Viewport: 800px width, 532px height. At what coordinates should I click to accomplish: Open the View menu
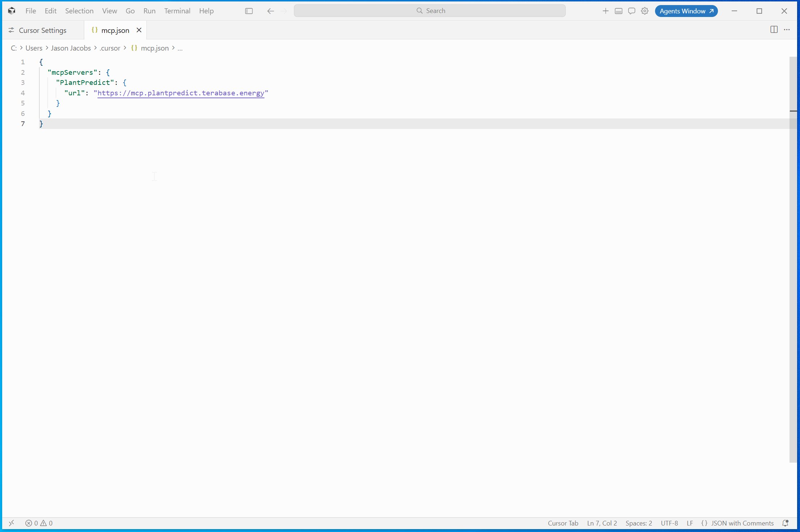tap(110, 11)
